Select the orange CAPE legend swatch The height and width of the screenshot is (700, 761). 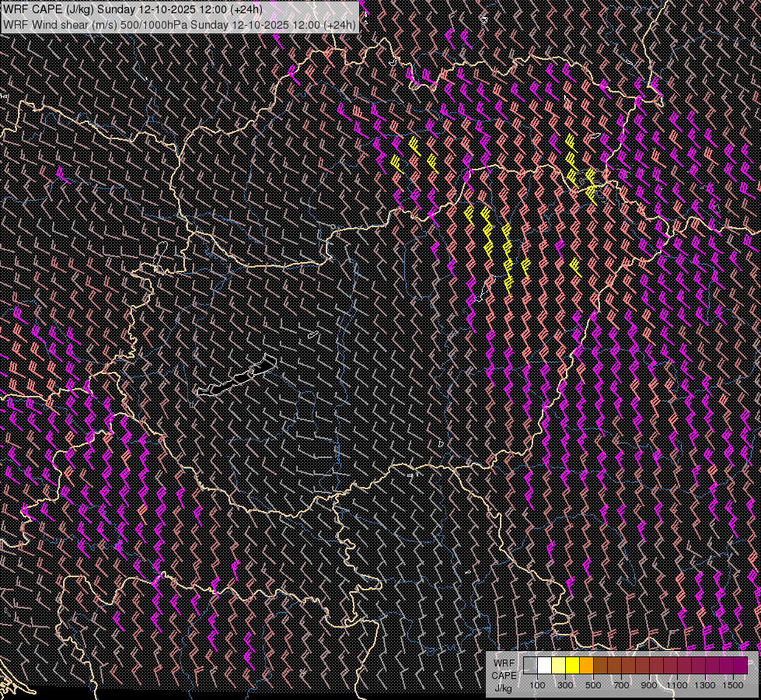[x=586, y=666]
